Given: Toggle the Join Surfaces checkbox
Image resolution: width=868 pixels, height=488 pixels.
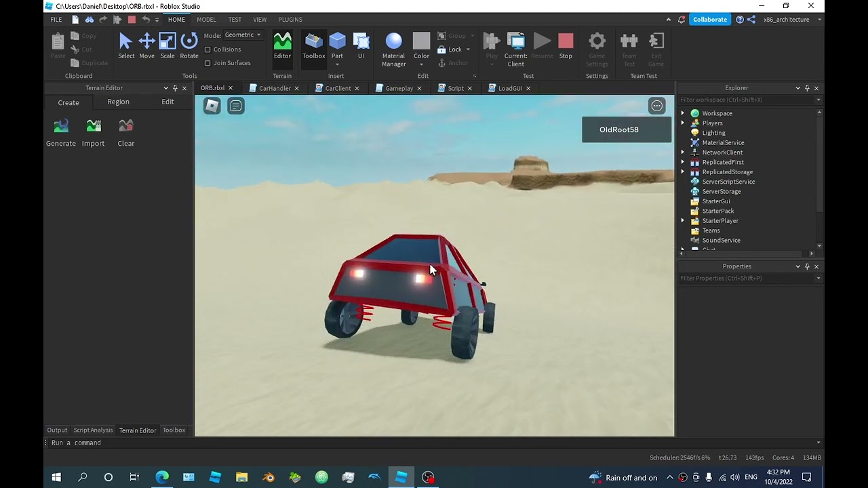Looking at the screenshot, I should click(208, 63).
